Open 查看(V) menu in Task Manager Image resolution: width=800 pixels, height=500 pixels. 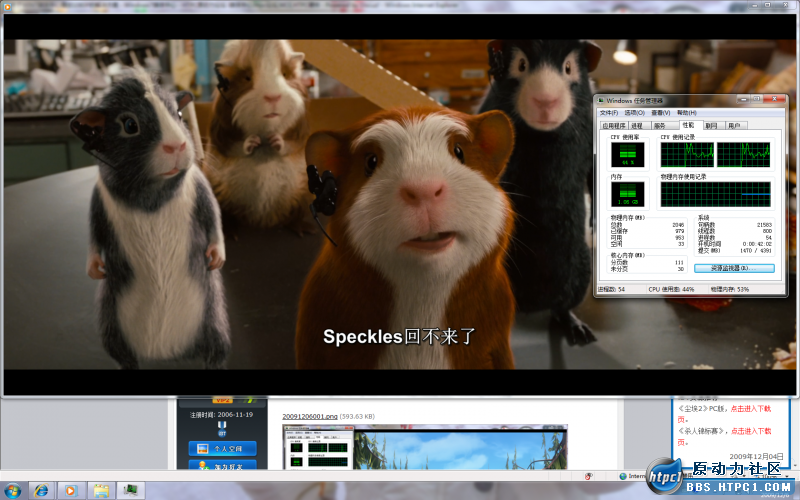[660, 113]
